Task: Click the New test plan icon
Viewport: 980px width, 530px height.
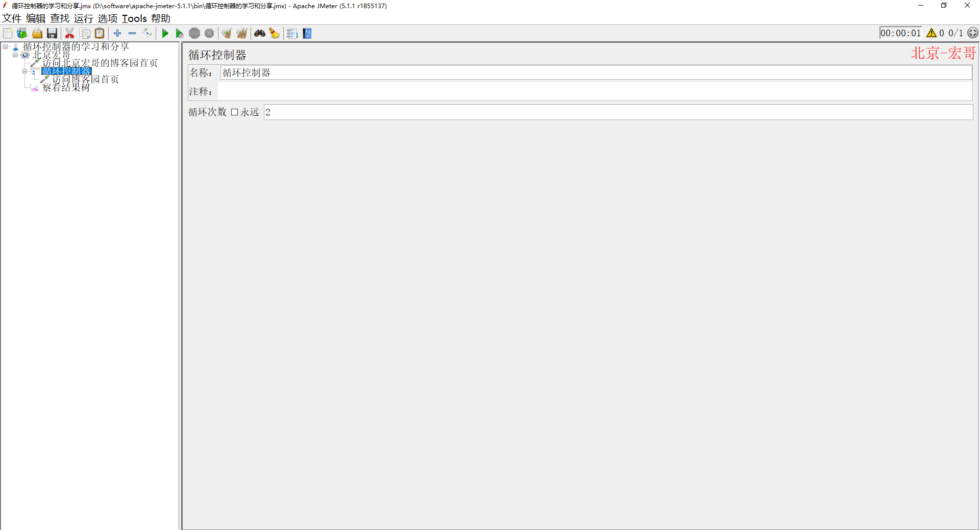Action: click(8, 33)
